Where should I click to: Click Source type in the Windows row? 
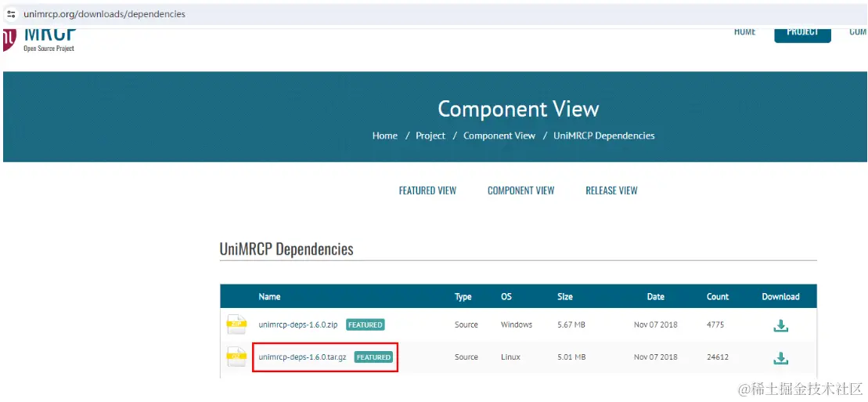click(466, 324)
